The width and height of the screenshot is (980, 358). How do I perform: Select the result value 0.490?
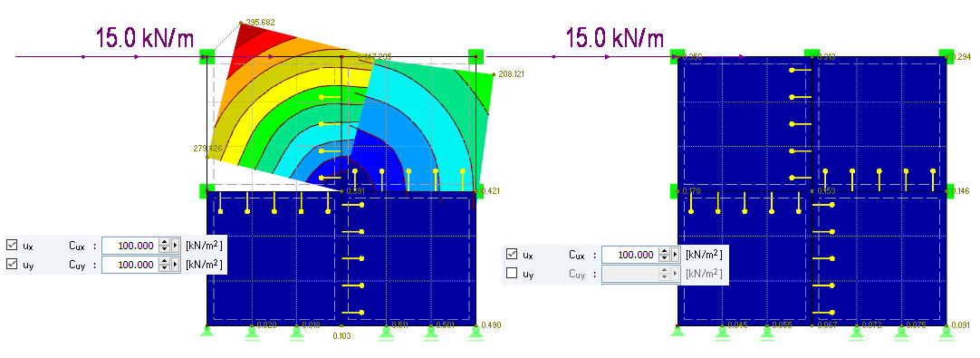tap(491, 324)
